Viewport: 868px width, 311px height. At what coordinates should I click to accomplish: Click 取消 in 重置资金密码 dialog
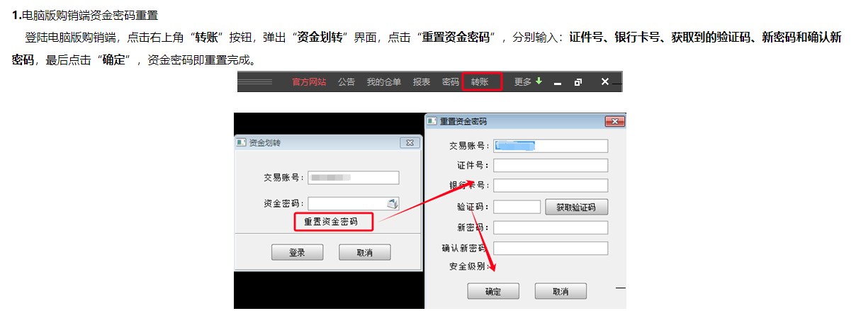[x=560, y=291]
